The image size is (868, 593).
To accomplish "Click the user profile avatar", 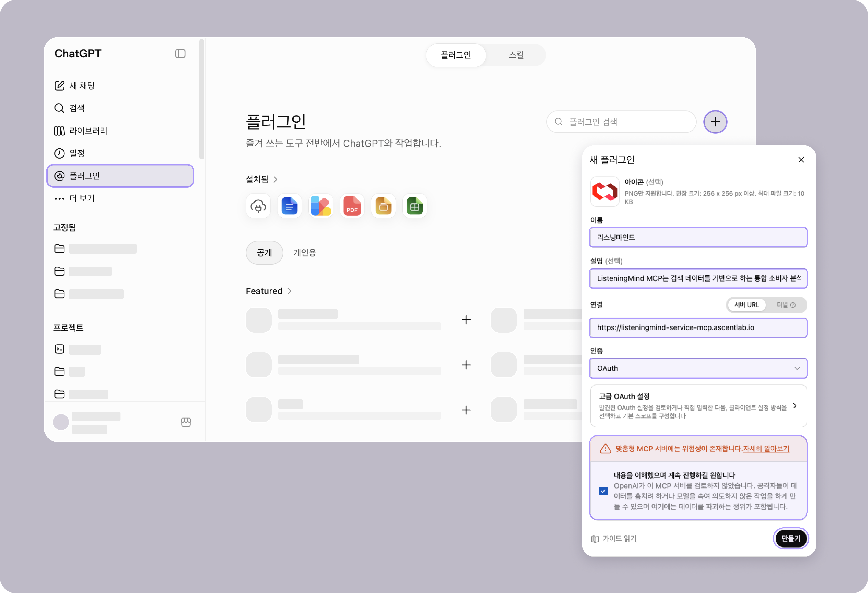I will tap(61, 422).
